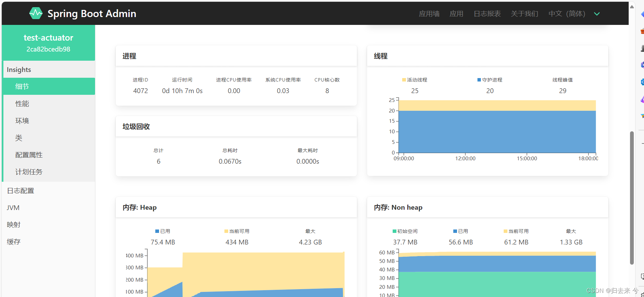This screenshot has height=297, width=644.
Task: Click the blue 守护进程 legend swatch
Action: [x=479, y=80]
